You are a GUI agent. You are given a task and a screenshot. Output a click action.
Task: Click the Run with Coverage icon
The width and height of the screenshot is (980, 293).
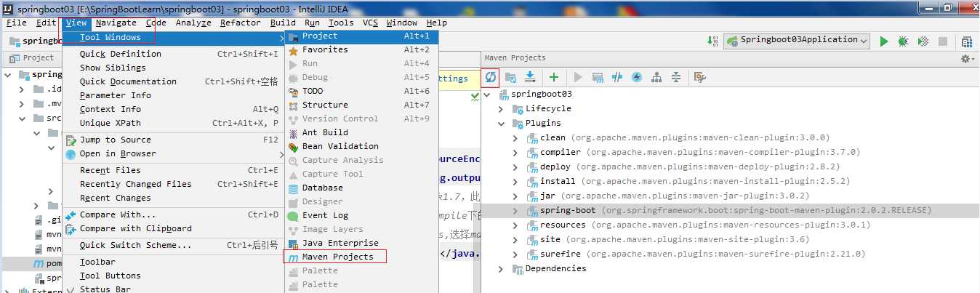(923, 41)
